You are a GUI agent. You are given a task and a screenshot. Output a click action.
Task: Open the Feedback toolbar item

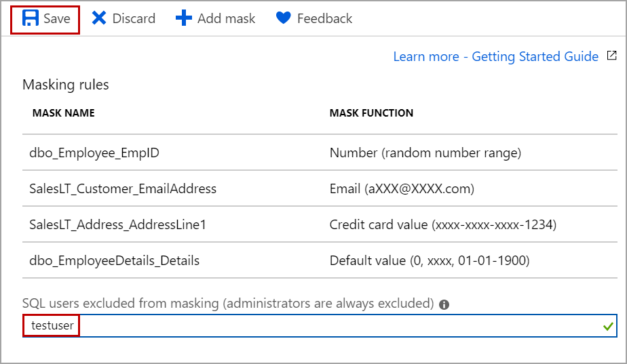[324, 18]
